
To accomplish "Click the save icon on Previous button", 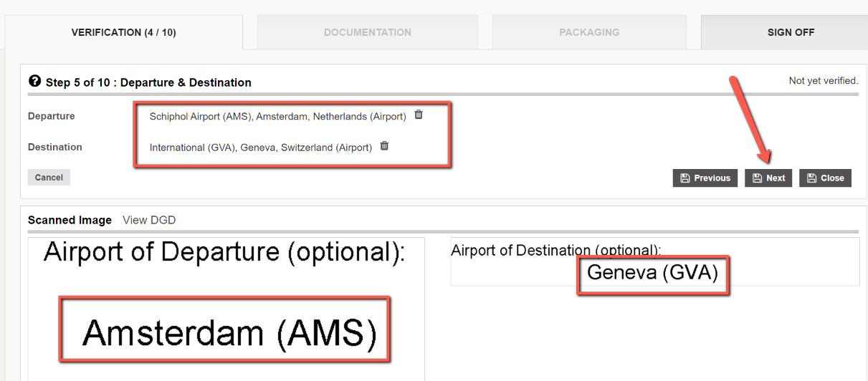I will [685, 178].
